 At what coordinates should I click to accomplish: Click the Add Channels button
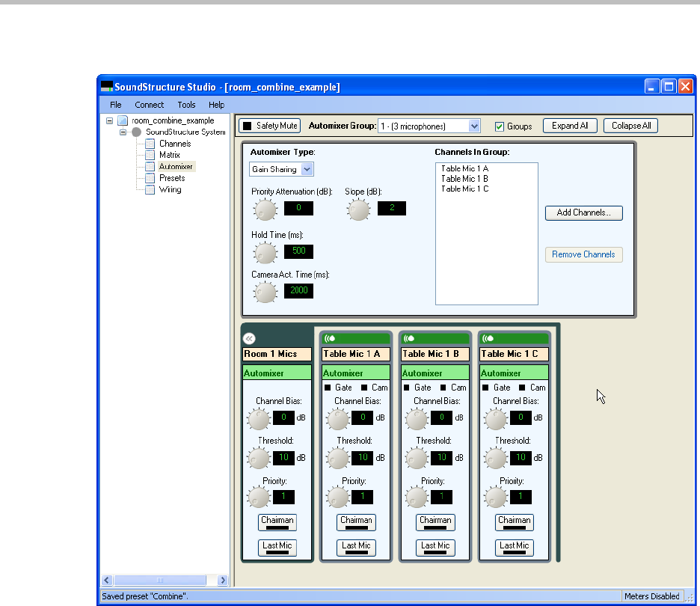point(583,213)
